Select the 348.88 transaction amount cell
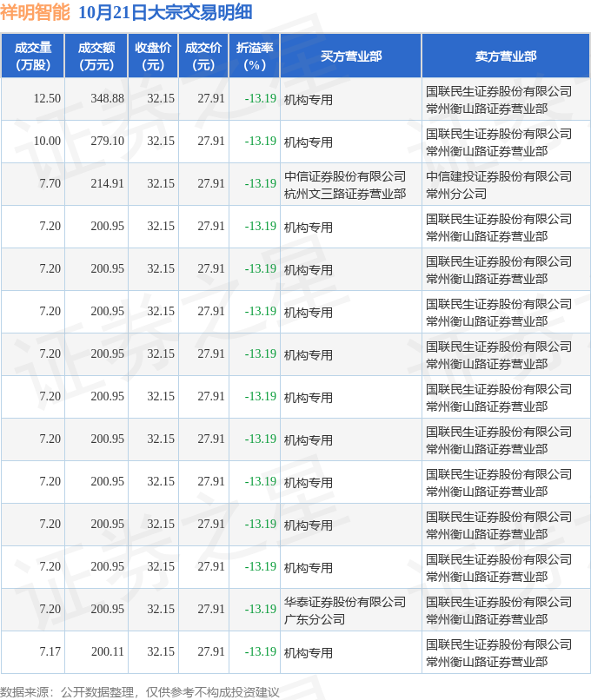The image size is (591, 700). 108,99
